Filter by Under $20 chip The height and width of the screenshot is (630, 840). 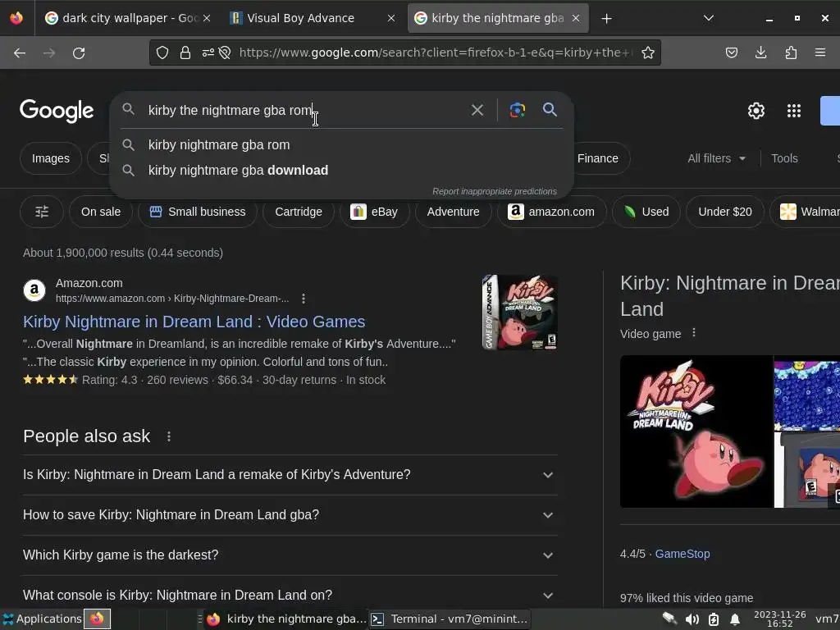pos(725,212)
